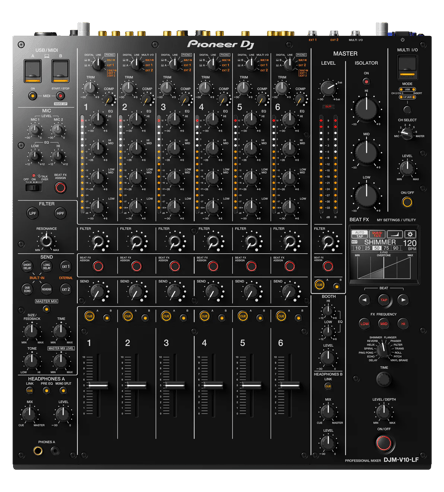Screen dimensions: 444x492
Task: Click the MIC 2 level knob
Action: [58, 130]
